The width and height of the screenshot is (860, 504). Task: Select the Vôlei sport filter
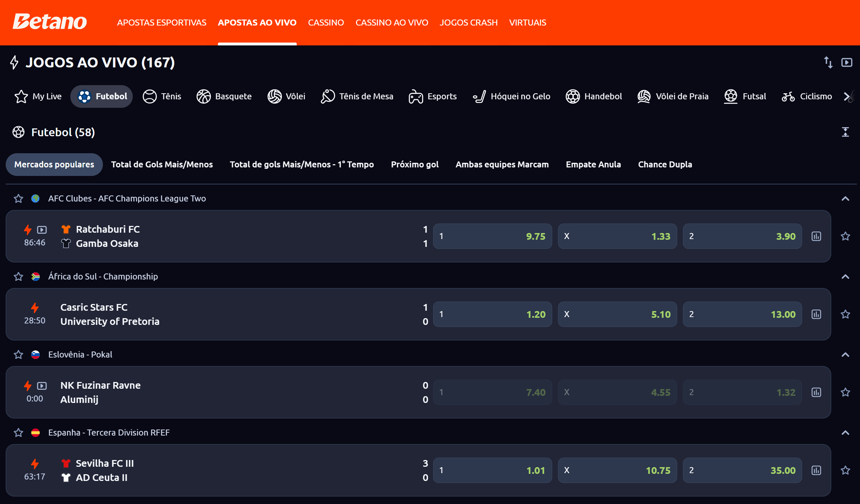286,96
